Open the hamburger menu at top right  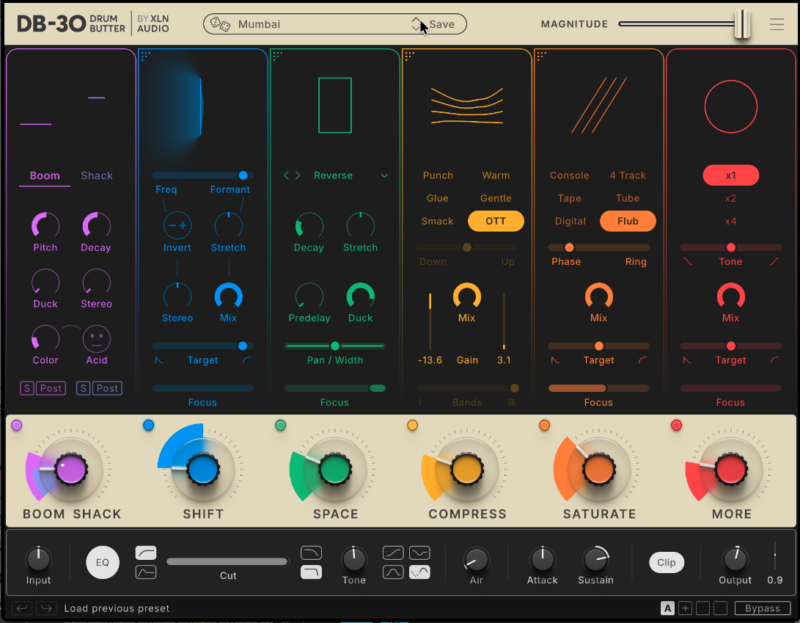tap(777, 25)
